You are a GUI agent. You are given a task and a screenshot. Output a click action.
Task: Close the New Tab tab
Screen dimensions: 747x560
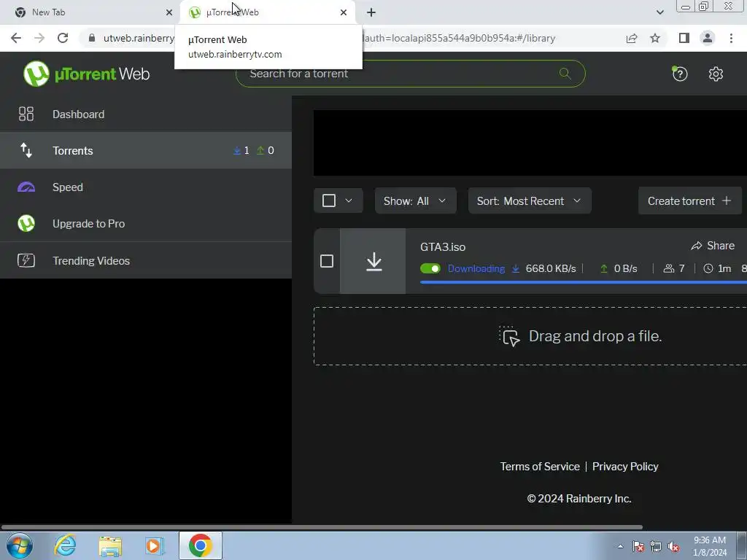pos(169,12)
